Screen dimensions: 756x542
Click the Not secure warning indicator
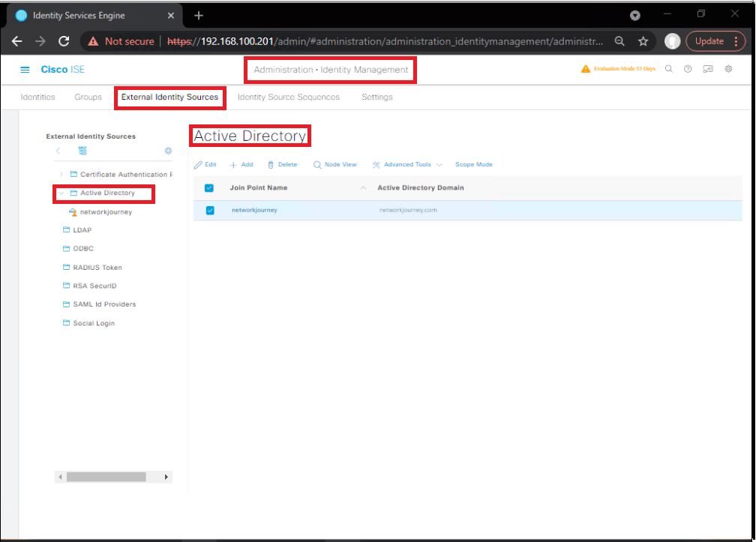point(121,41)
